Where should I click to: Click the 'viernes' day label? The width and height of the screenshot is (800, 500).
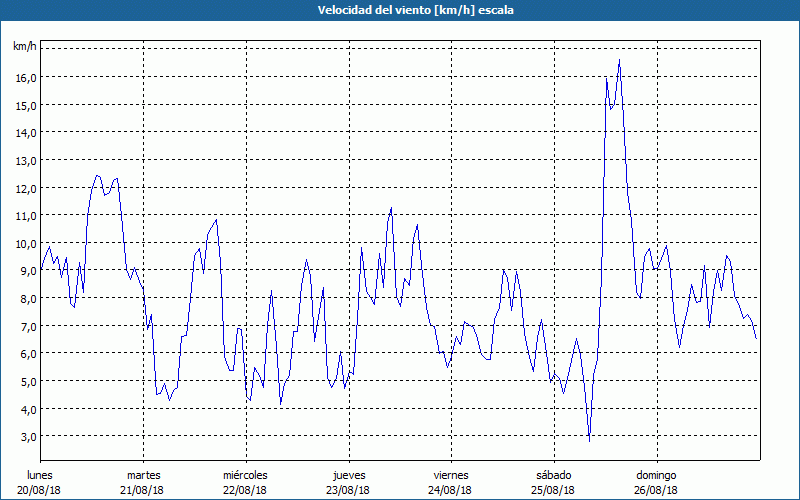click(451, 475)
